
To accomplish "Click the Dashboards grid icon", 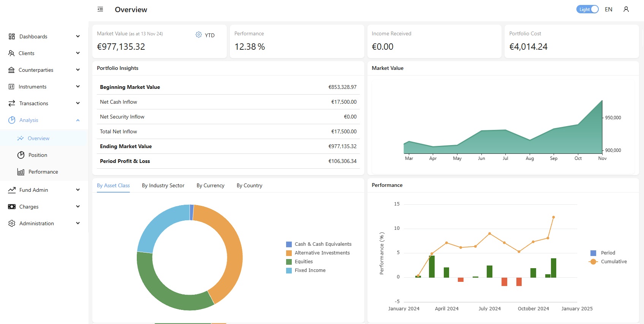I will tap(12, 36).
